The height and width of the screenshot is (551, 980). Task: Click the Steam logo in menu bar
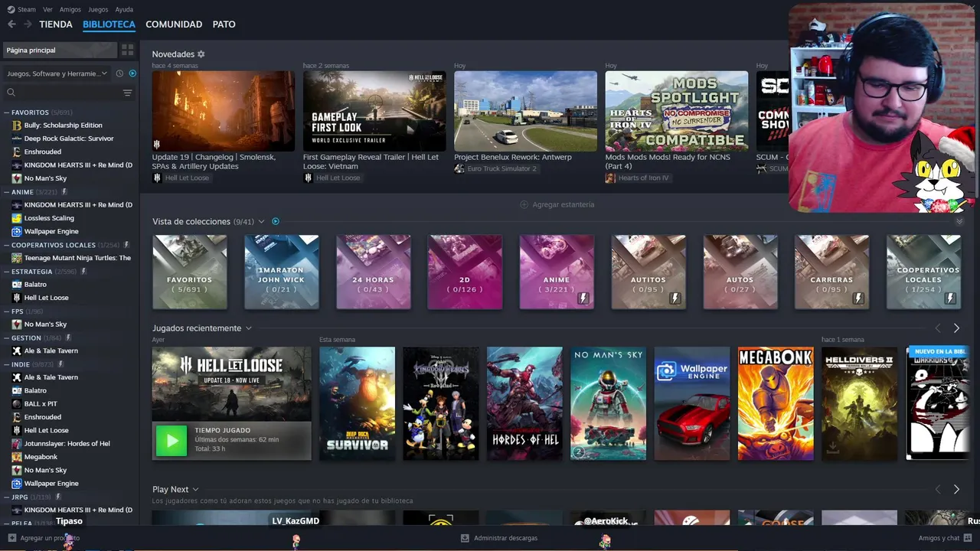(x=11, y=9)
